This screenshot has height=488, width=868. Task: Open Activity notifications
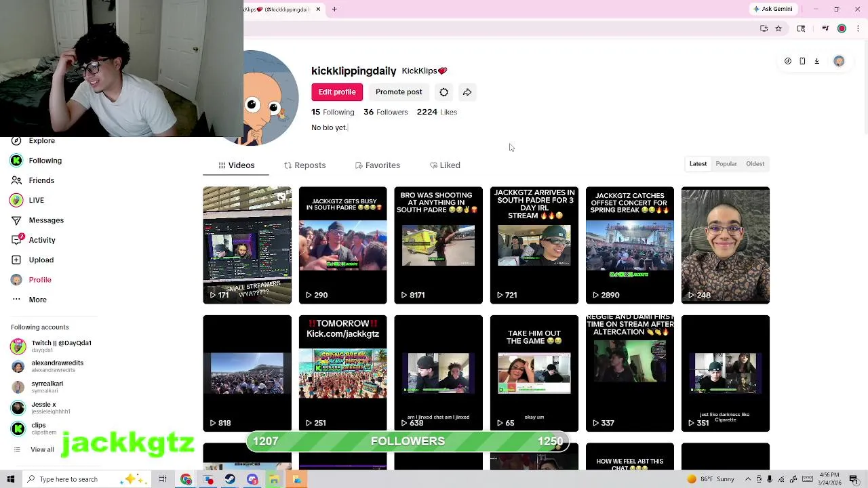click(x=33, y=240)
